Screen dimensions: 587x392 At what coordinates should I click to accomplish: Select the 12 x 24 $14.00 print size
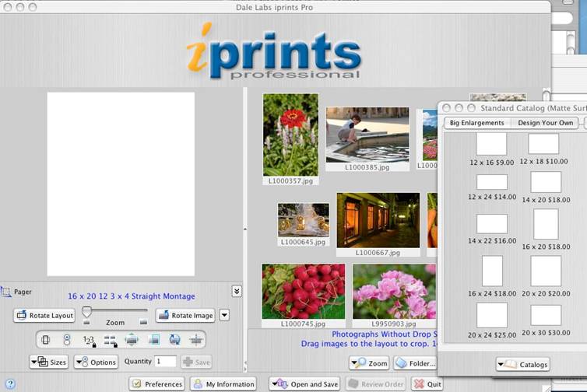click(x=492, y=187)
